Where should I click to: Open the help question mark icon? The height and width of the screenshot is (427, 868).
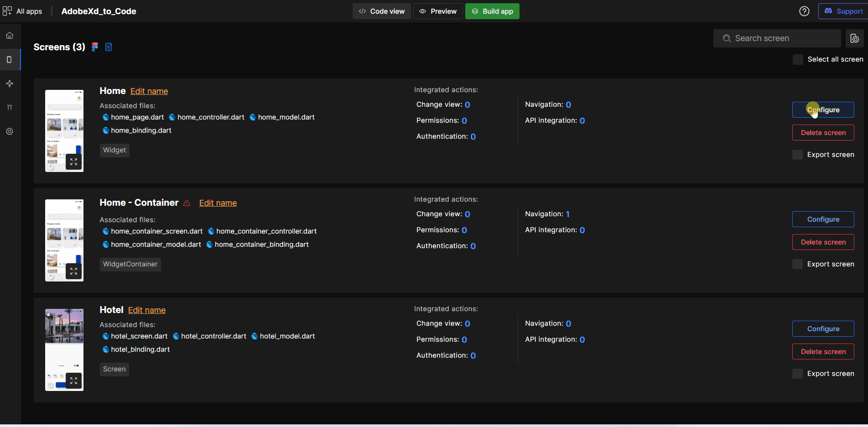[804, 11]
